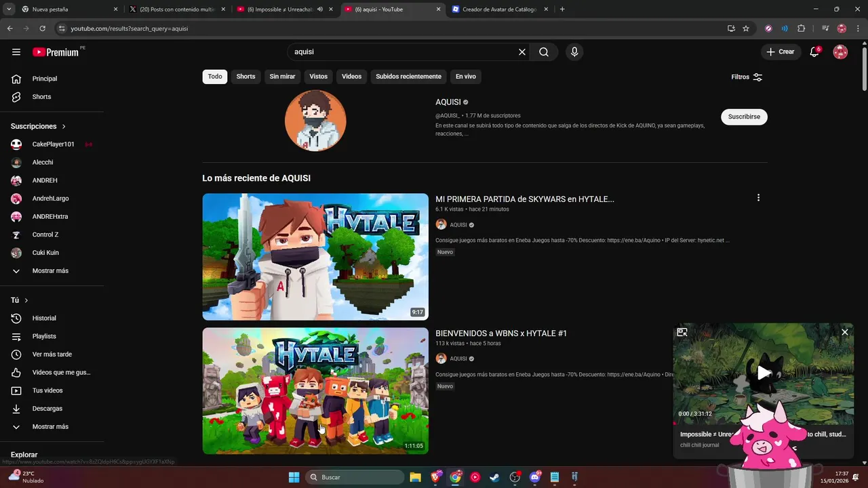Open Ver más tarde in the sidebar
The image size is (868, 488).
point(52,354)
